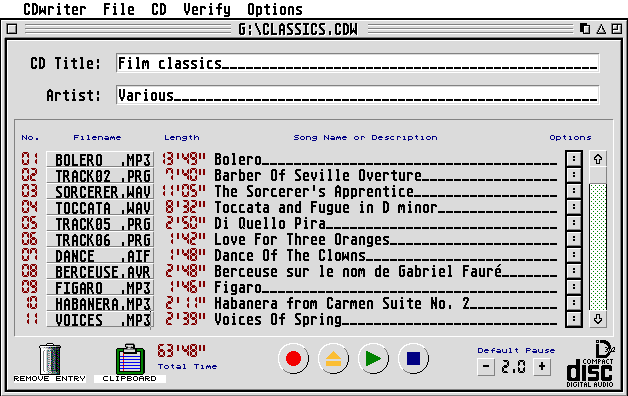Click 'Berceuse sur le nom de Gabriel Fauré' name
The width and height of the screenshot is (628, 396).
click(358, 271)
